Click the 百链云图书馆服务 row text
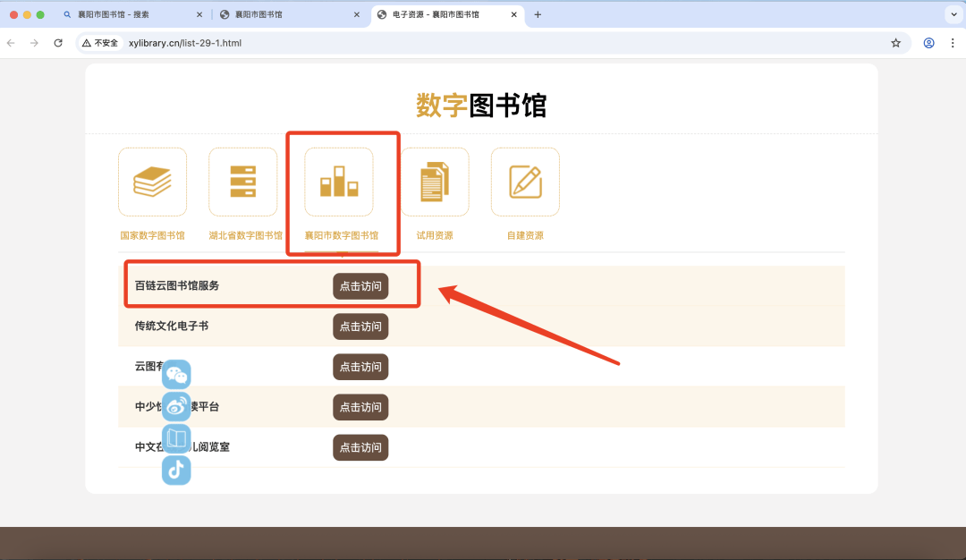 coord(177,286)
